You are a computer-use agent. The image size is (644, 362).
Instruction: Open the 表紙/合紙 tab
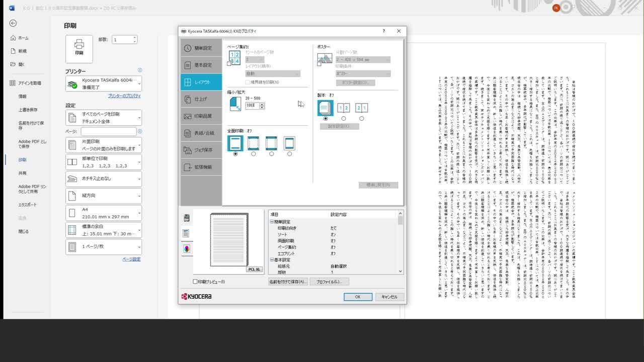click(201, 133)
